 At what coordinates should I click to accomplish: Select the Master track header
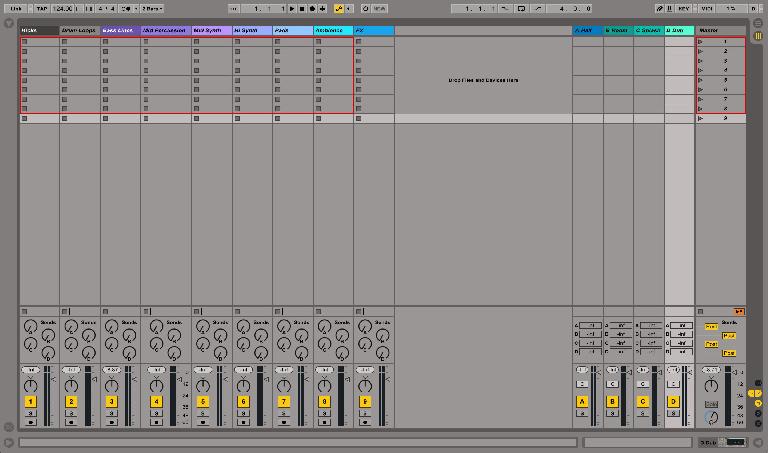(x=720, y=30)
